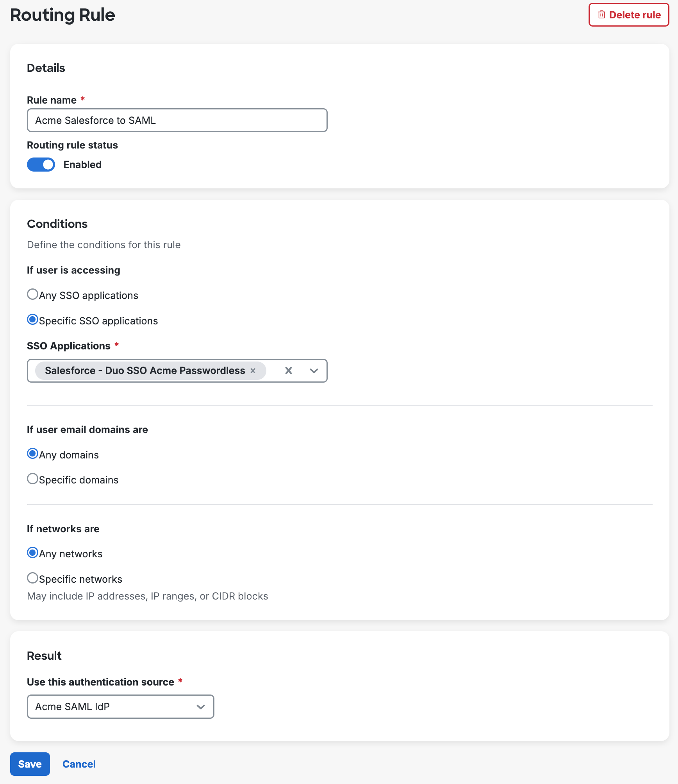
Task: Click the Salesforce Duo SSO Passwordless chip
Action: click(145, 371)
